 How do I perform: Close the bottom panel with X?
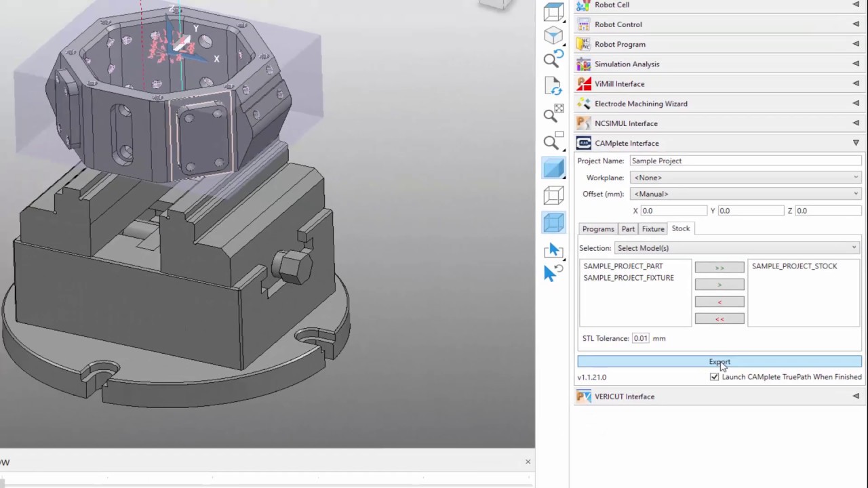pos(528,462)
